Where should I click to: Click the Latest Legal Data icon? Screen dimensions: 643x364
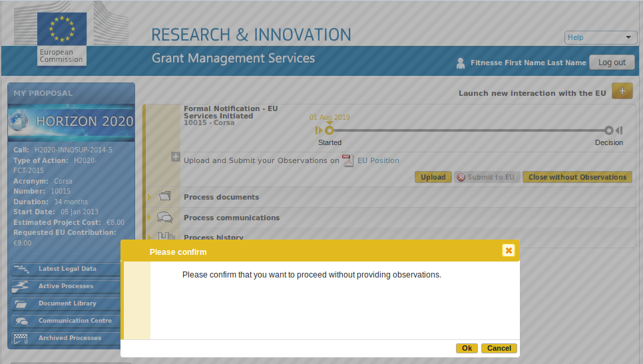(x=21, y=270)
